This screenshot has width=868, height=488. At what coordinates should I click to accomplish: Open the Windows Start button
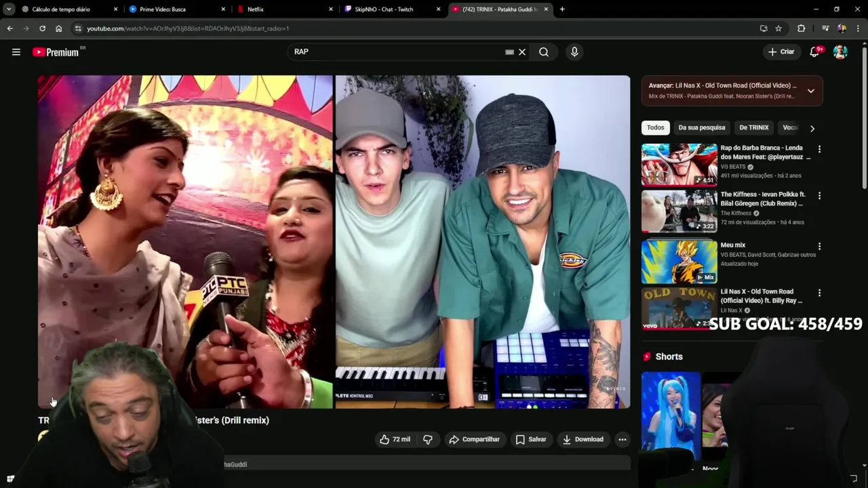[x=10, y=479]
